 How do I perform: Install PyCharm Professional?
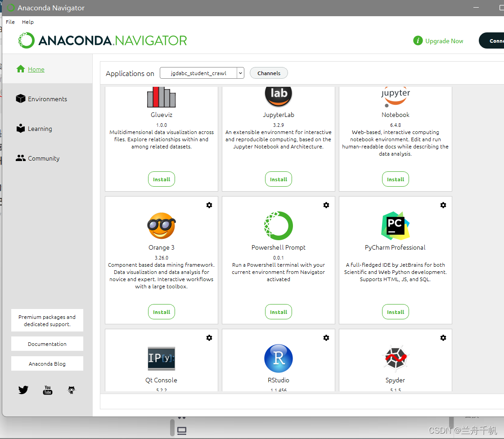tap(396, 312)
